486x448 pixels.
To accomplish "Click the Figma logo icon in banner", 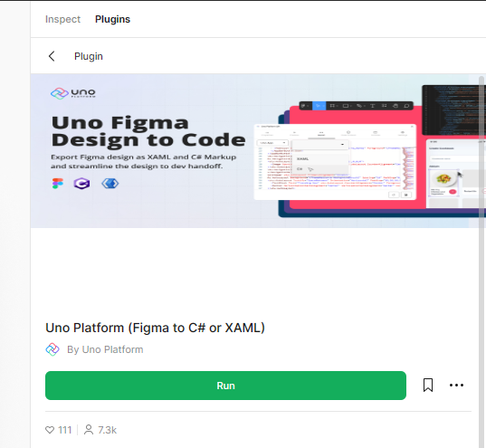I will [x=58, y=183].
